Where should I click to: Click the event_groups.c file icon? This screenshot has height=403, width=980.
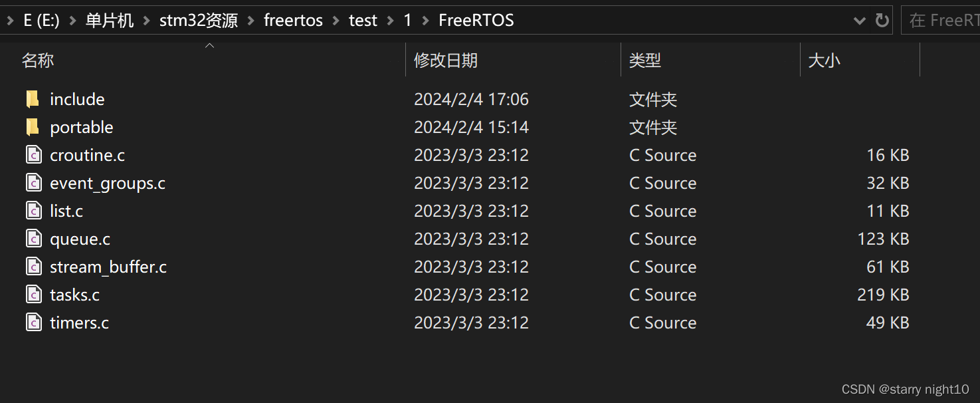(x=34, y=183)
